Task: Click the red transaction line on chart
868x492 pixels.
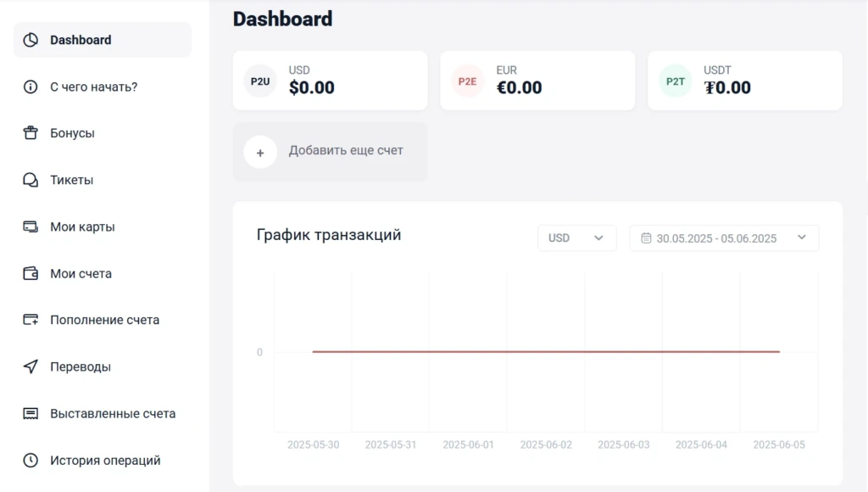Action: tap(546, 351)
